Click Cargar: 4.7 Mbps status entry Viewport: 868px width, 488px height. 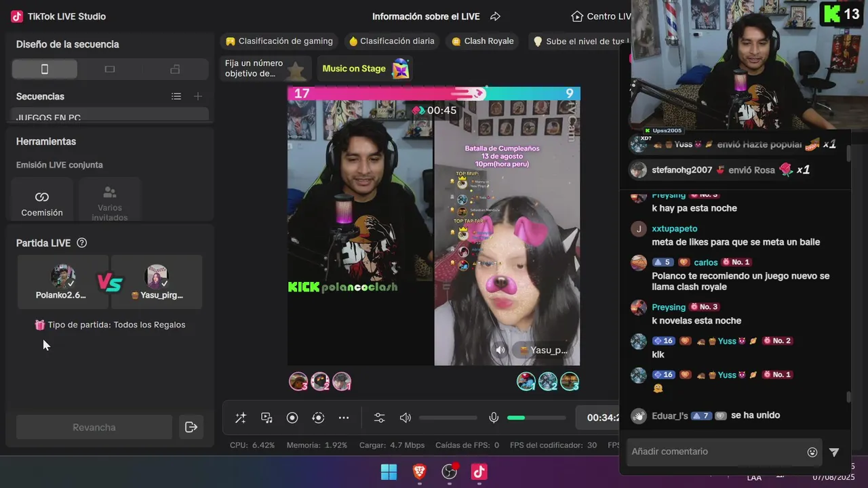click(392, 445)
